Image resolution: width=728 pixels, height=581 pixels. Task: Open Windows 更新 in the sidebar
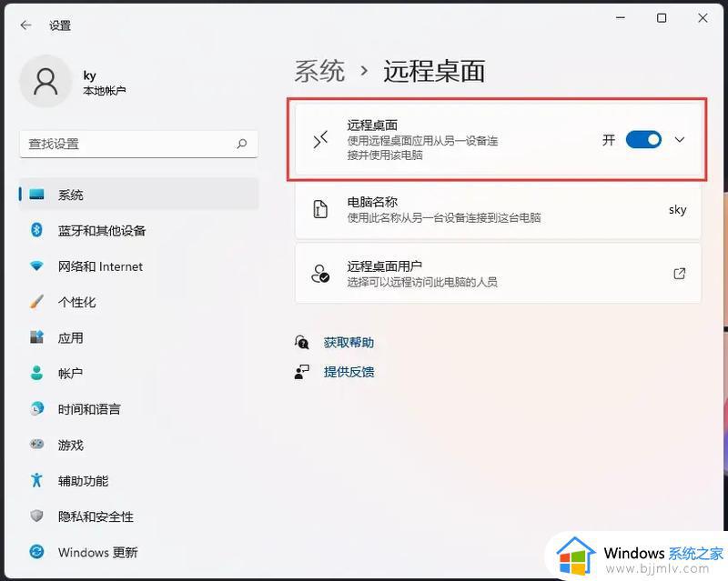coord(138,552)
